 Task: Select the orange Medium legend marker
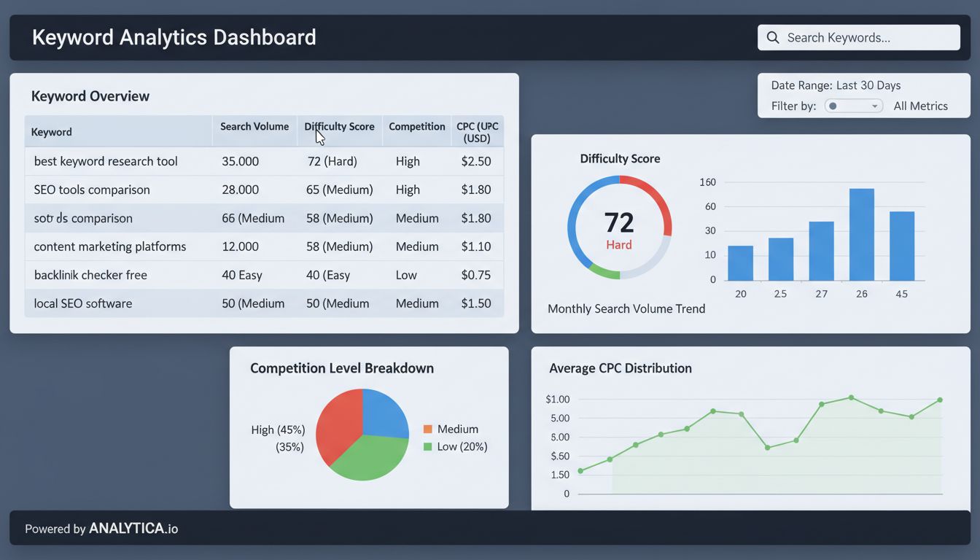(x=427, y=429)
